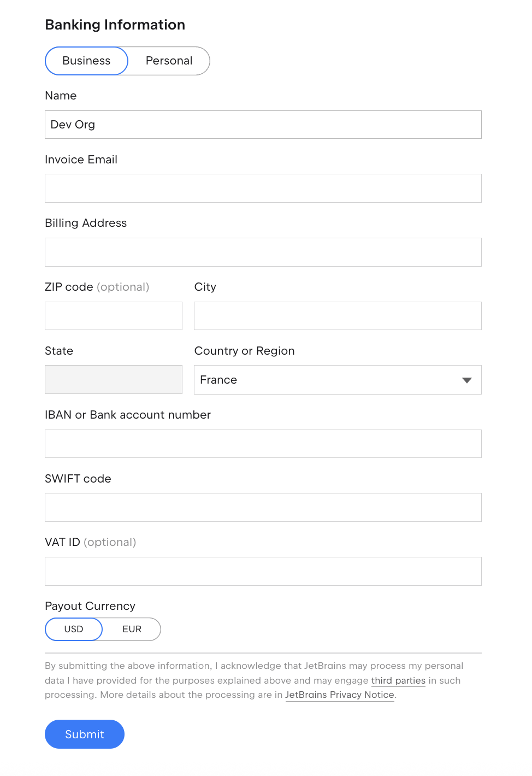Click the Banking Information heading
532x776 pixels.
coord(115,25)
